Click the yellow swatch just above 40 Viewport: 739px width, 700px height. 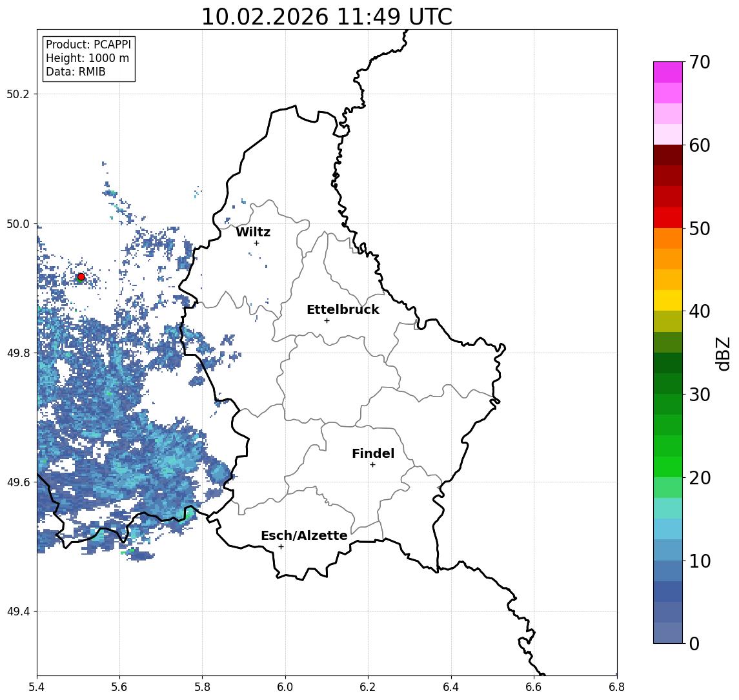668,300
